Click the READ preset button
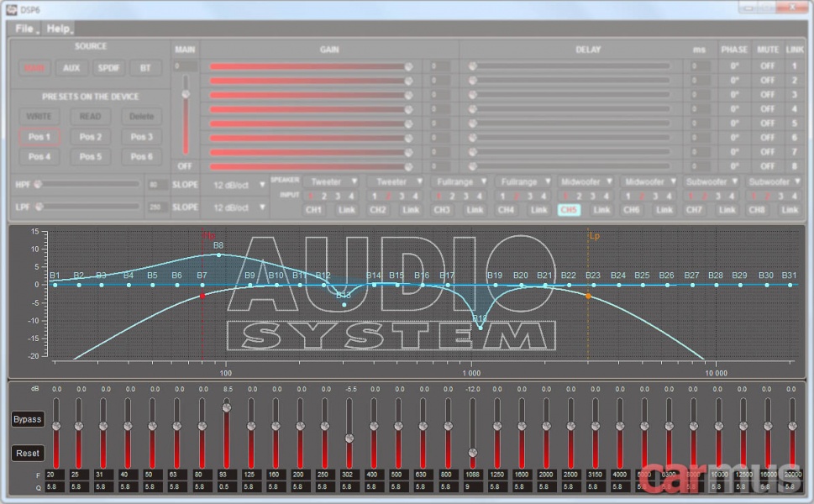 91,116
